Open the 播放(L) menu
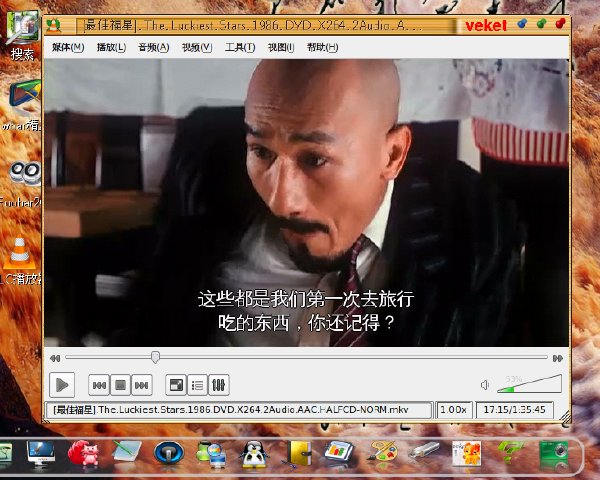This screenshot has width=600, height=480. pyautogui.click(x=111, y=47)
